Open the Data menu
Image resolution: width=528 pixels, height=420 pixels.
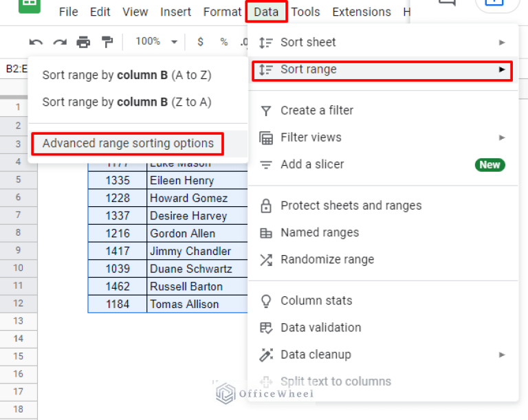(266, 12)
